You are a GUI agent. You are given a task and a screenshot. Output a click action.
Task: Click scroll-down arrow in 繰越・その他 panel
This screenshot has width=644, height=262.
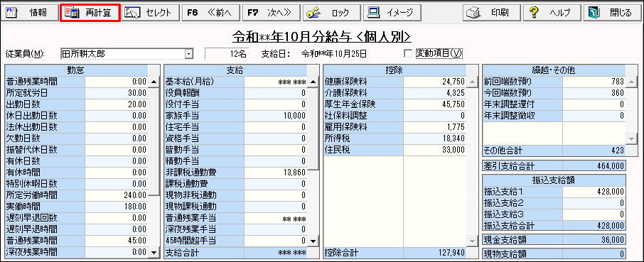point(632,139)
